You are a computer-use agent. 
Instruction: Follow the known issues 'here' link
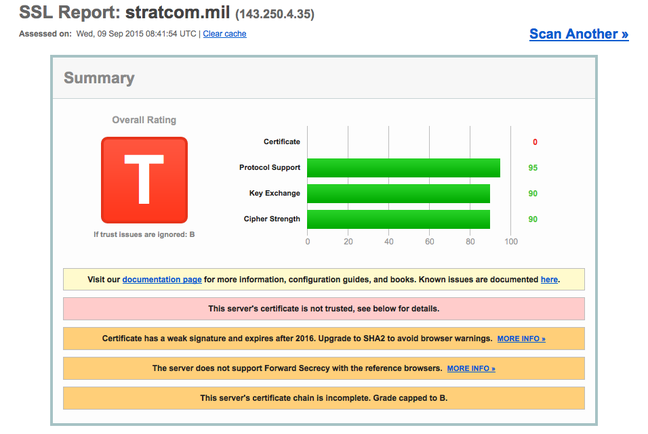(549, 279)
